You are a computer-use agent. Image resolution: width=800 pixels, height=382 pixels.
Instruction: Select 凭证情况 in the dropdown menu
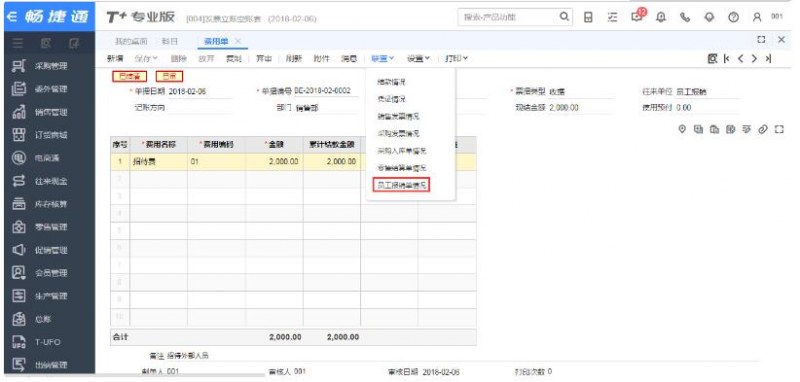point(391,99)
